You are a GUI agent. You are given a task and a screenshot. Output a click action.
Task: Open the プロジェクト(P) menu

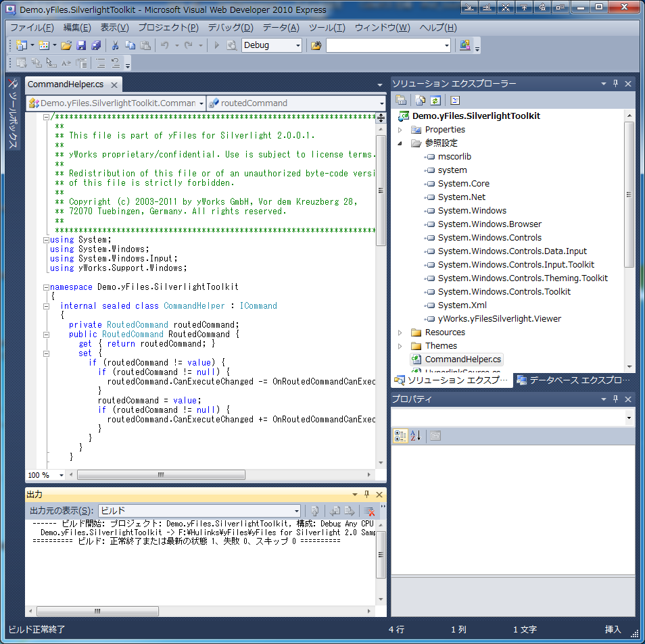(168, 28)
